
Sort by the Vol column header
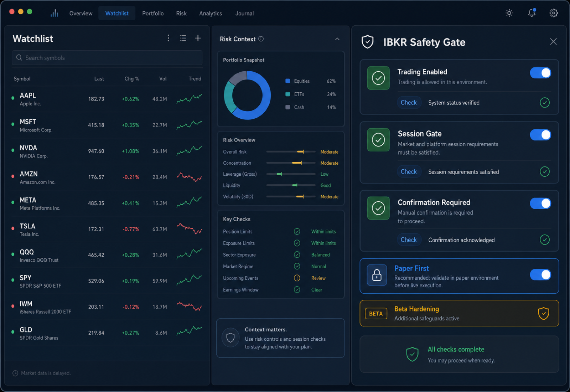pyautogui.click(x=163, y=79)
